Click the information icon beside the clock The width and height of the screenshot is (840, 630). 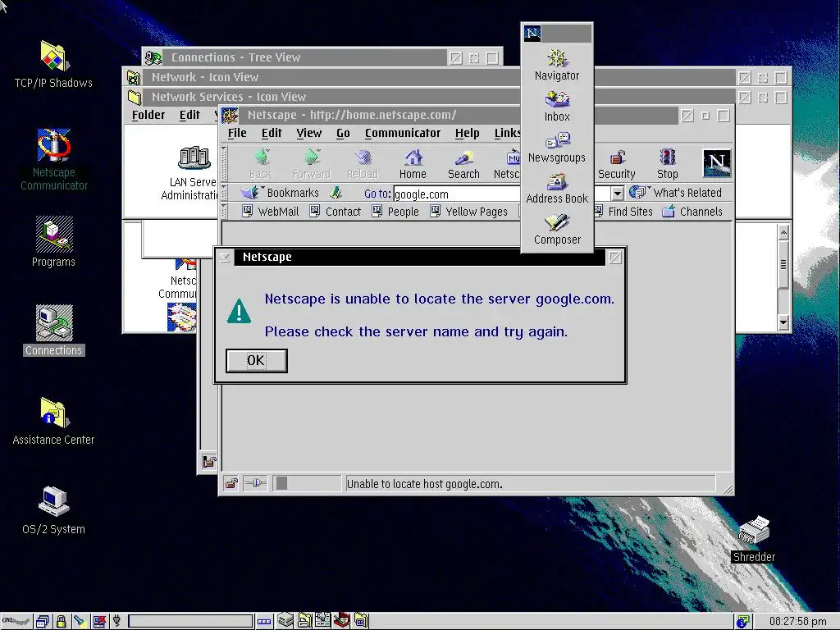pos(742,622)
